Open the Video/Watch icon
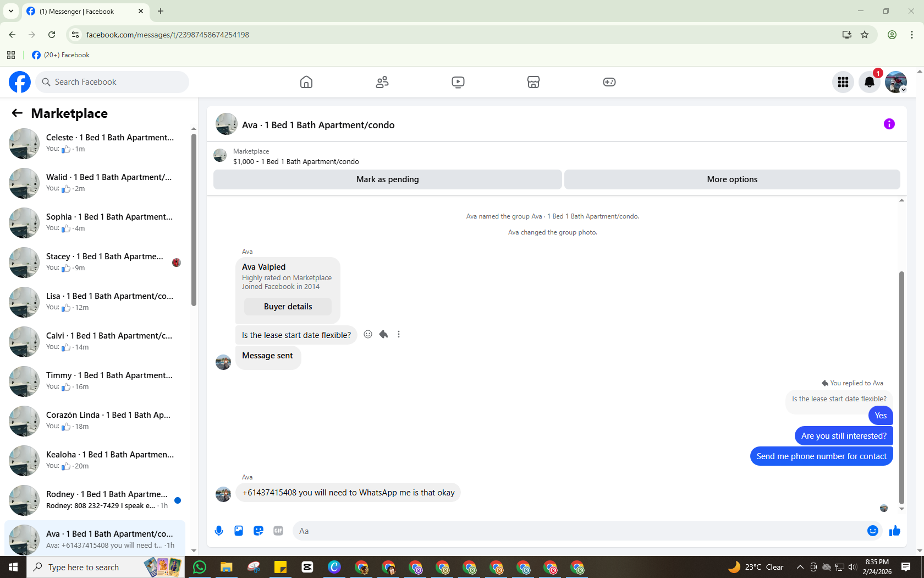The width and height of the screenshot is (924, 578). tap(458, 82)
